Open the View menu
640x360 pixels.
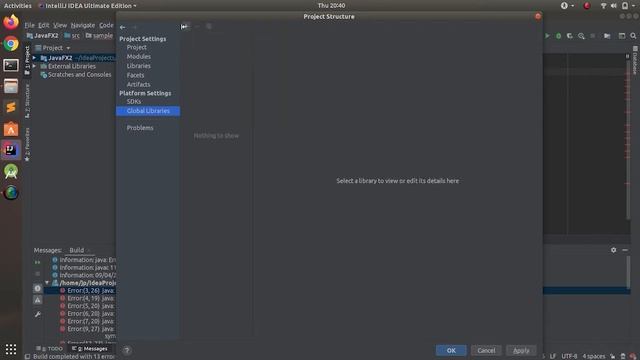pyautogui.click(x=60, y=25)
